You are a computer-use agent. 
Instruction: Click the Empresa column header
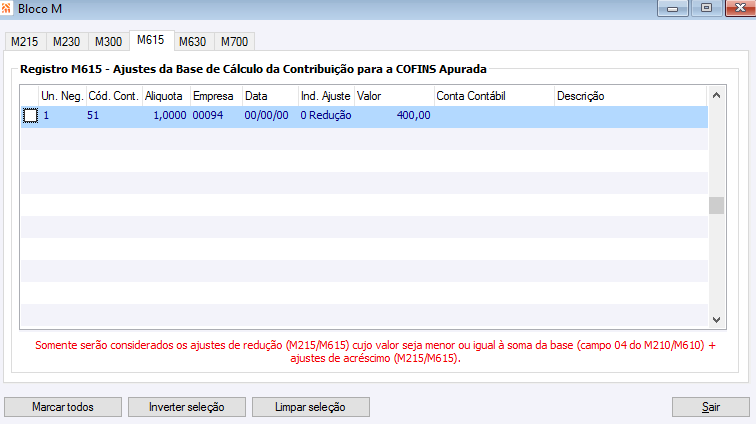(x=216, y=96)
